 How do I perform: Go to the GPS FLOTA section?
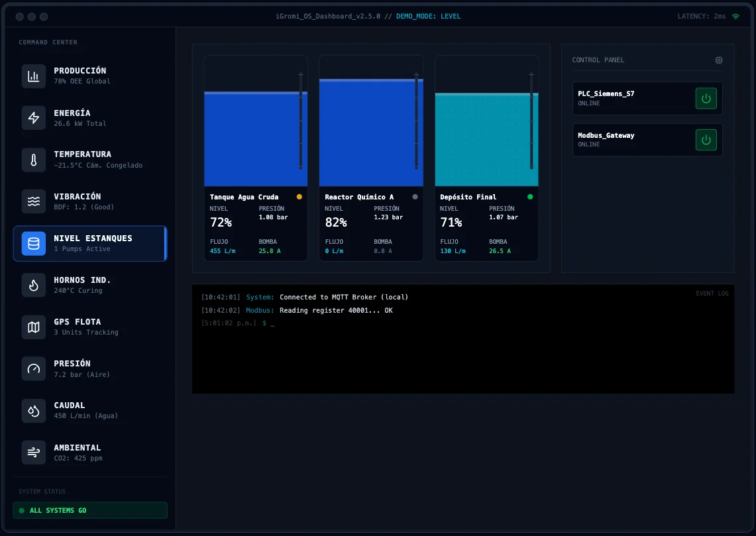click(90, 327)
